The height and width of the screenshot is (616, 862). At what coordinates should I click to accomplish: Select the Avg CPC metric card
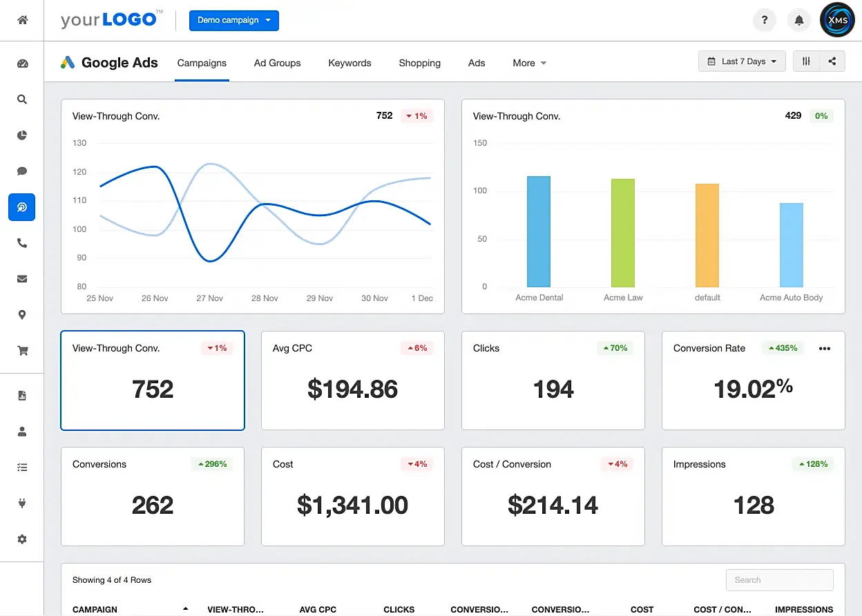click(x=352, y=380)
